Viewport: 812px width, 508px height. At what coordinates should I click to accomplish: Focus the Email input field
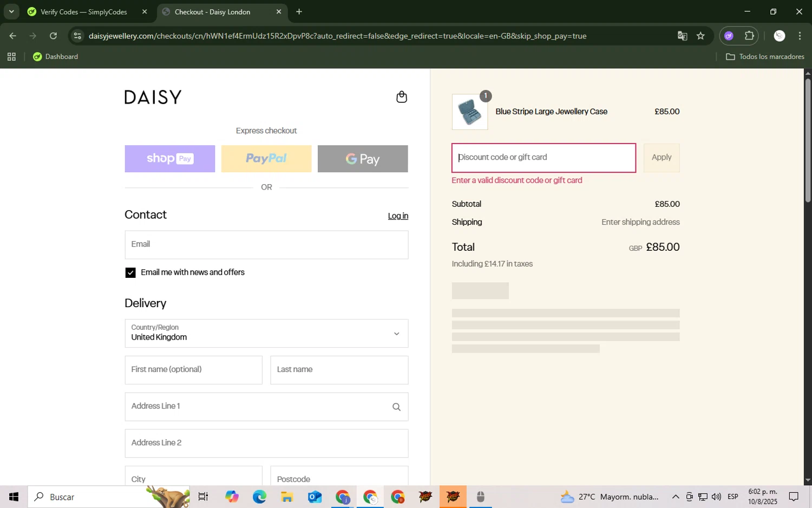click(x=266, y=245)
